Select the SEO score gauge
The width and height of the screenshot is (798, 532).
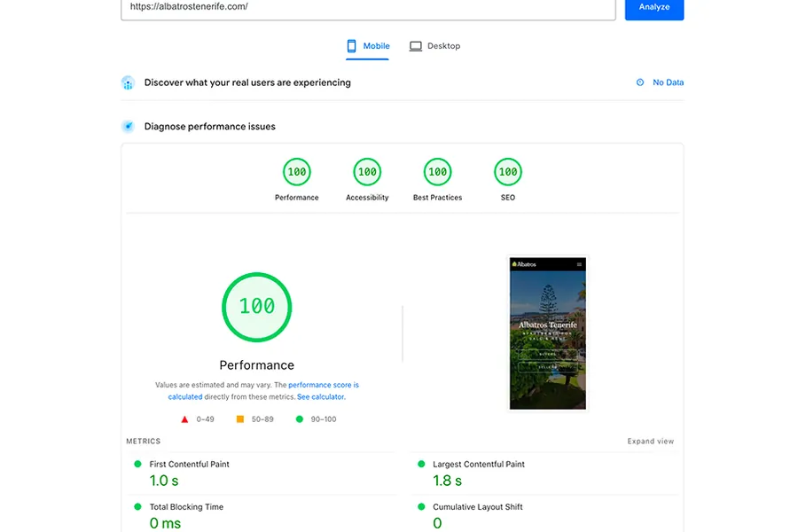click(508, 172)
